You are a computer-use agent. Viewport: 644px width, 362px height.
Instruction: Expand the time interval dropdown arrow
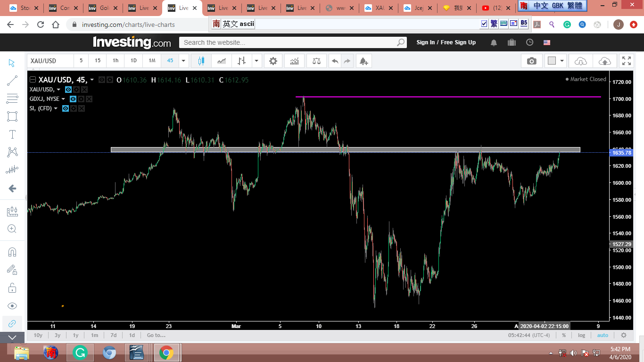(x=184, y=61)
